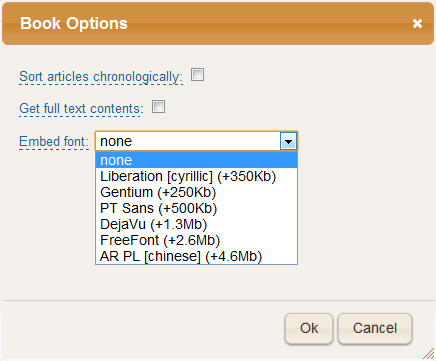Image resolution: width=436 pixels, height=361 pixels.
Task: Click the Book Options title text
Action: coord(74,24)
